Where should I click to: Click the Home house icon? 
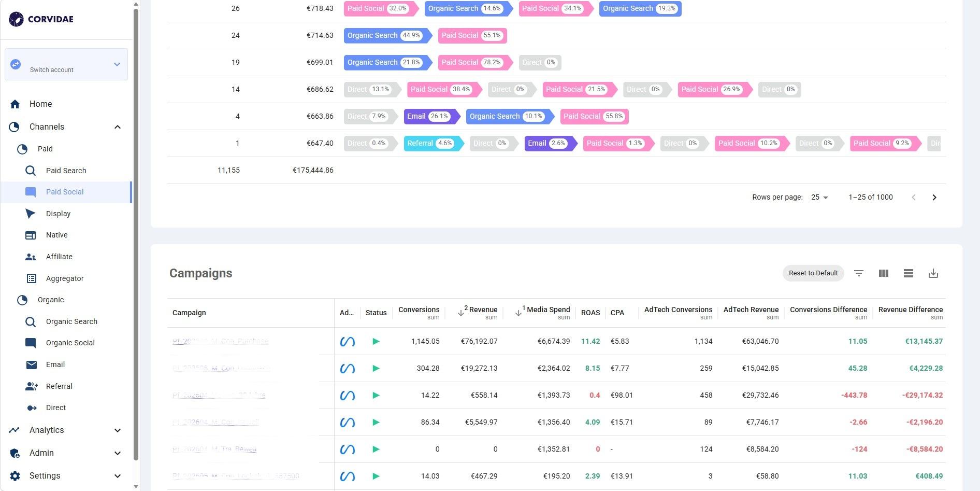[x=15, y=104]
